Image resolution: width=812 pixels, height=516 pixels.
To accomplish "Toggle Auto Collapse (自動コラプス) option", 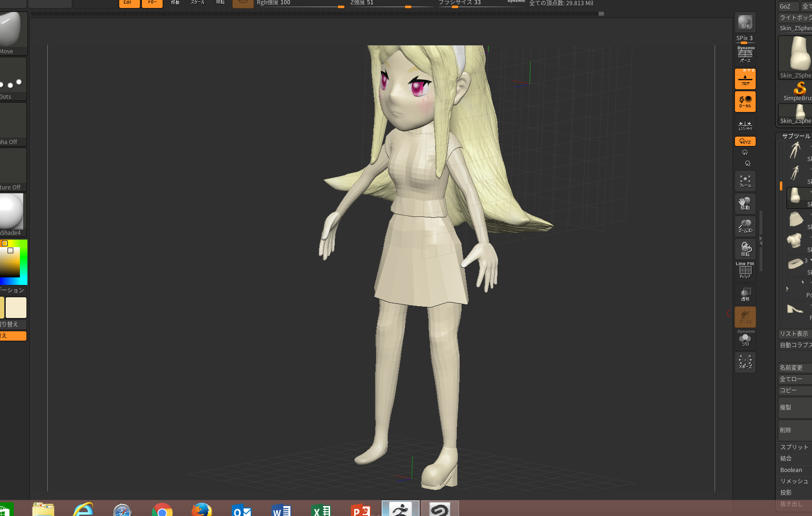I will [x=795, y=345].
